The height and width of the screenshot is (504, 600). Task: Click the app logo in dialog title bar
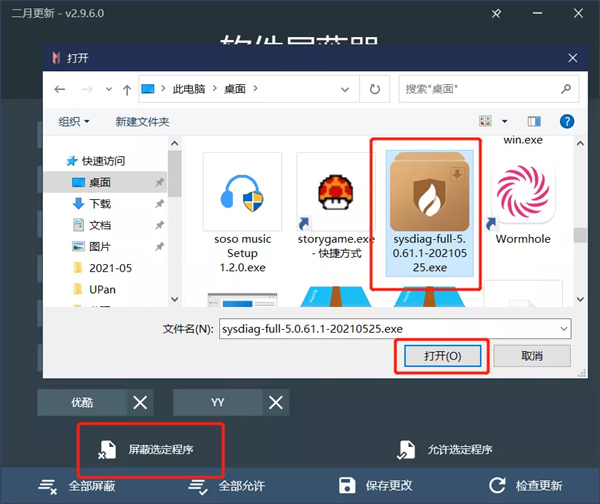tap(56, 58)
